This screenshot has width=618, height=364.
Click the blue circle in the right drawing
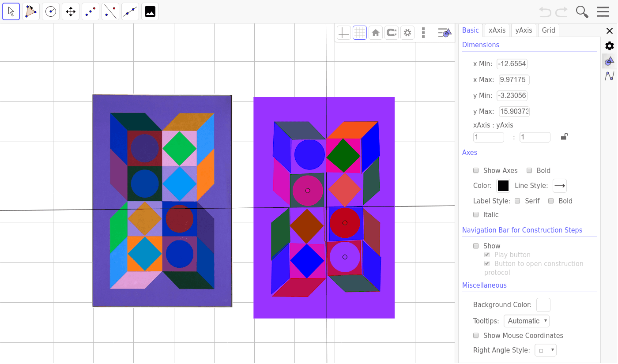click(x=309, y=154)
